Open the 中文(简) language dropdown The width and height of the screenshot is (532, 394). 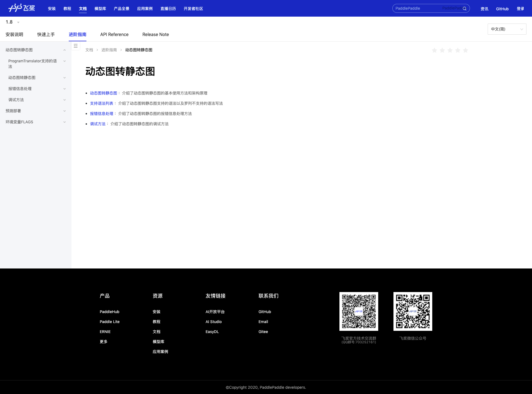click(507, 29)
